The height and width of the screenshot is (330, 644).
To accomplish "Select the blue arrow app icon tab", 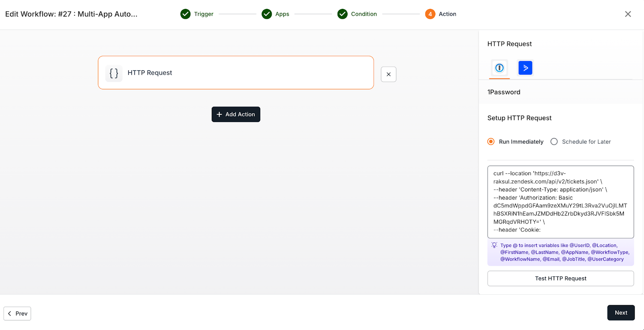I will (x=525, y=68).
